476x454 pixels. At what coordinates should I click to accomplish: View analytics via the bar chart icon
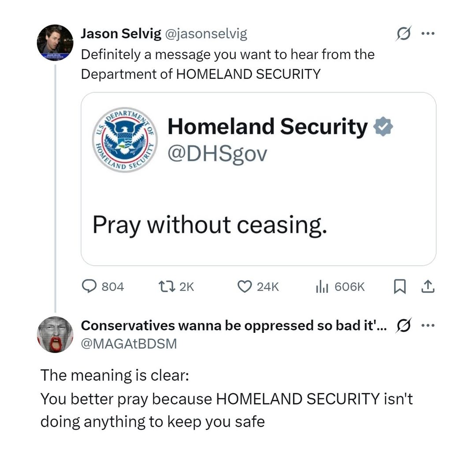pyautogui.click(x=323, y=287)
